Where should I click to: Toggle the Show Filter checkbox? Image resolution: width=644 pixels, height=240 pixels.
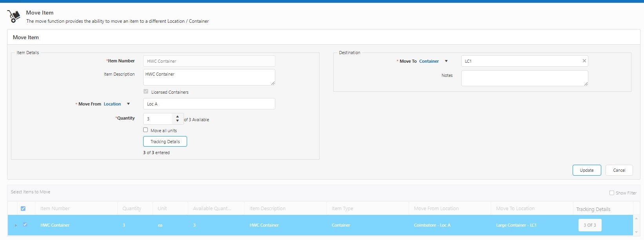click(x=611, y=193)
